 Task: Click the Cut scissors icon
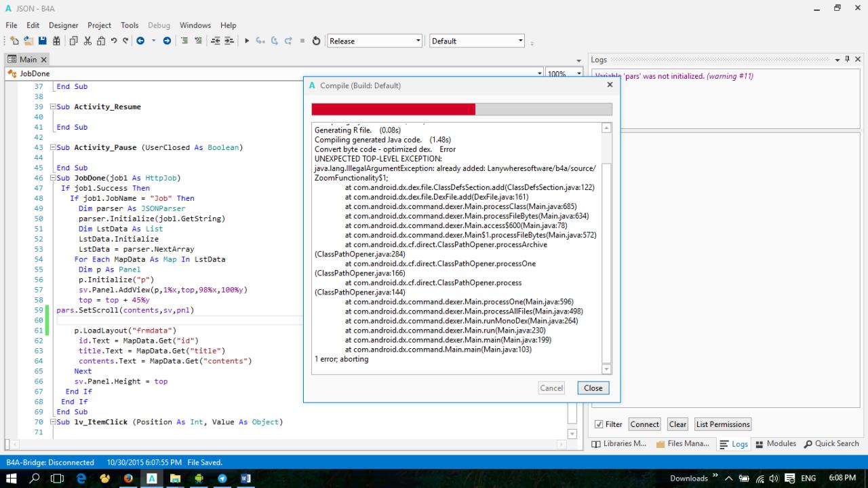(88, 41)
